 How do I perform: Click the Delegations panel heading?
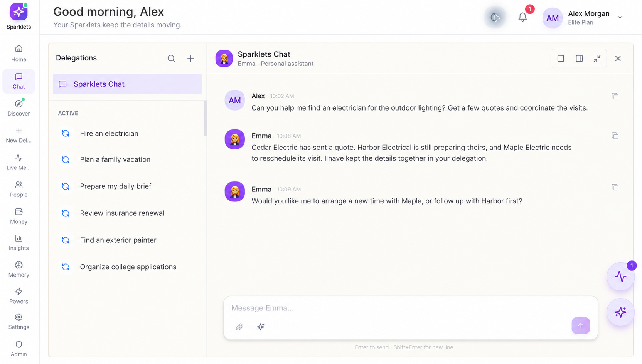(x=76, y=58)
